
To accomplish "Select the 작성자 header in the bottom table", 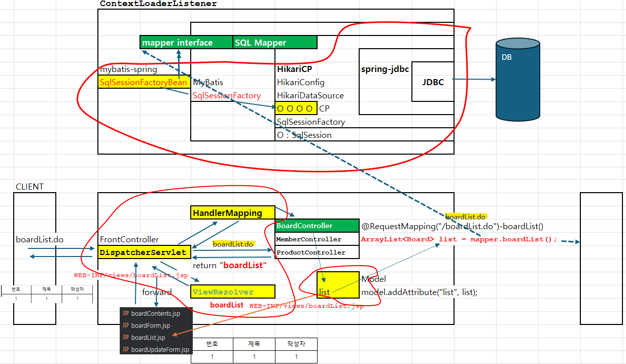I will [296, 344].
